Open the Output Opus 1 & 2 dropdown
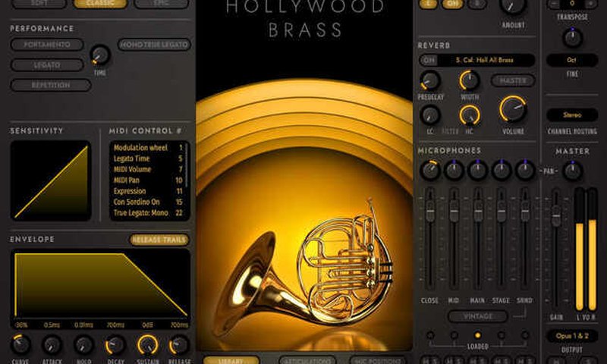Viewport: 607px width, 364px height. click(x=573, y=335)
